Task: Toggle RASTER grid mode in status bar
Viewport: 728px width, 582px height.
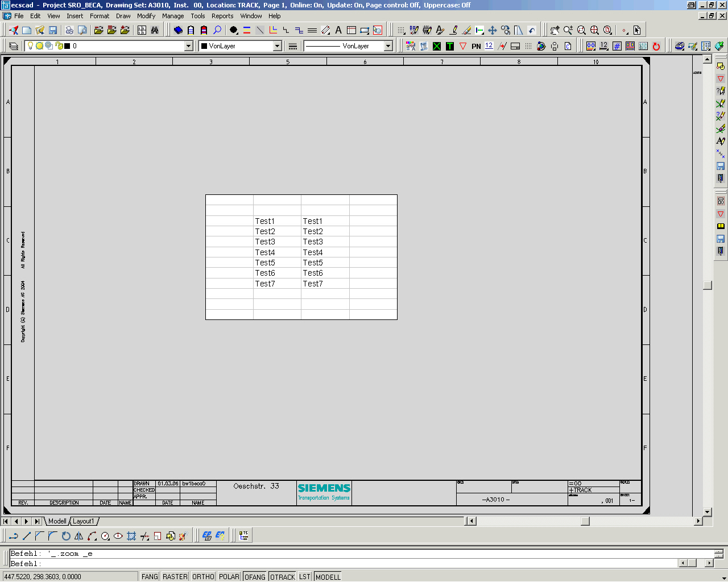Action: coord(175,576)
